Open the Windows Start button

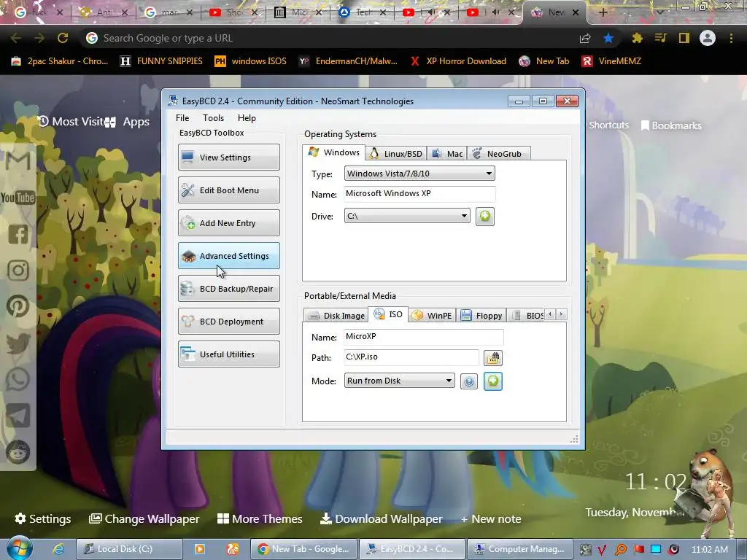click(19, 548)
